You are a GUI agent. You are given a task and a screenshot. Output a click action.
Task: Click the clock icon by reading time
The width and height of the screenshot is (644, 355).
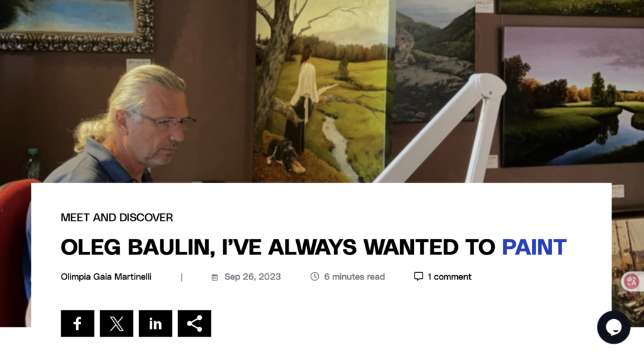click(x=314, y=276)
